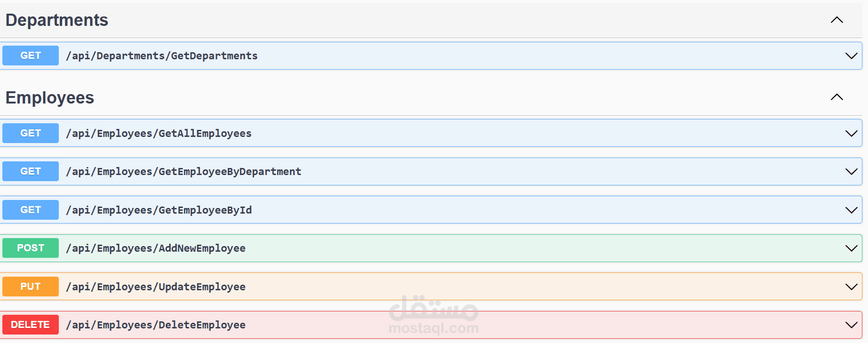Select the /api/Employees/AddNewEmployee path

point(156,248)
